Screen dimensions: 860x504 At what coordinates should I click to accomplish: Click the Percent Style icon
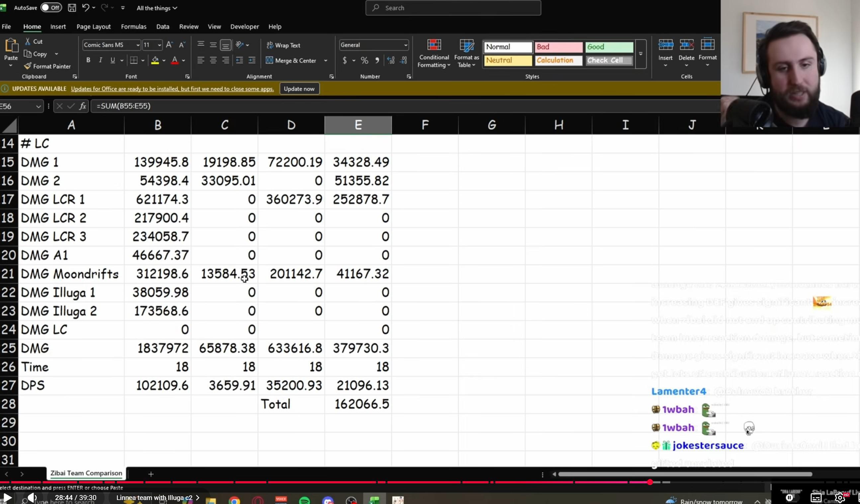pyautogui.click(x=365, y=61)
